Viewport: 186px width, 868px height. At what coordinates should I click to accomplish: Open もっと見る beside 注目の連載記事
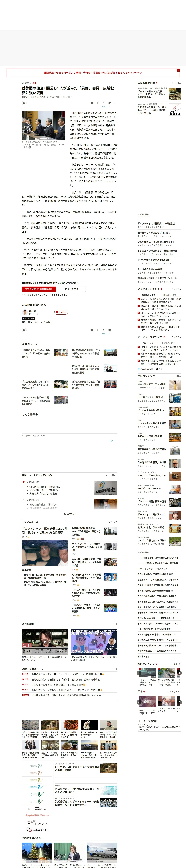coord(176,83)
